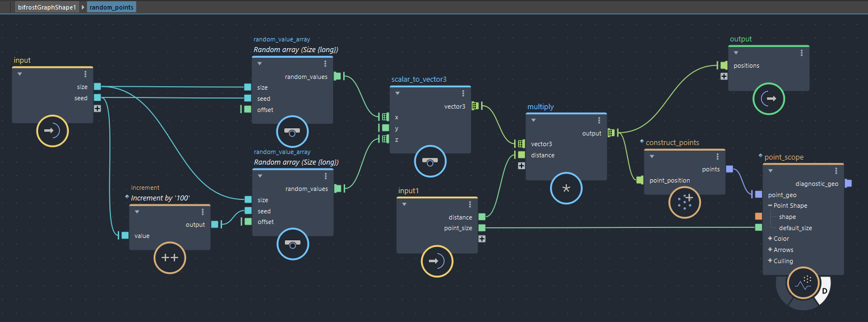The image size is (868, 322).
Task: Expand the Color section in point_scope
Action: tap(770, 239)
